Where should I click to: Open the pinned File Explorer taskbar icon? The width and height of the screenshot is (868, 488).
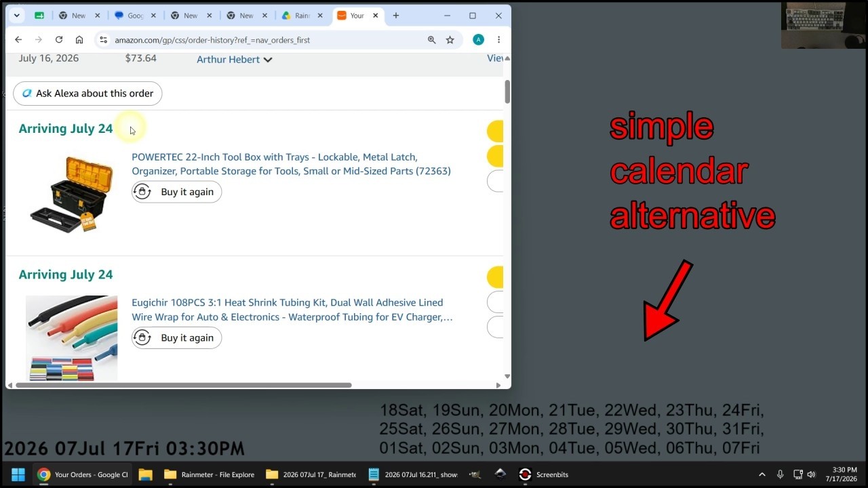(x=145, y=474)
